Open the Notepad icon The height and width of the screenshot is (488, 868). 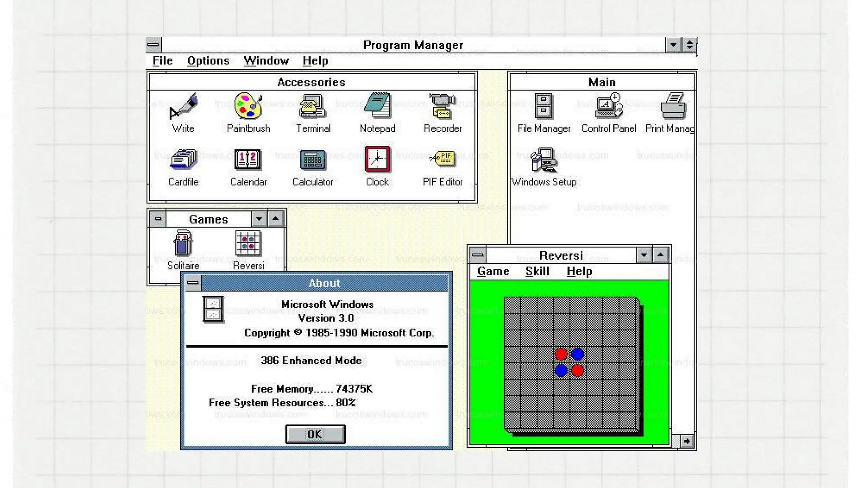pos(377,106)
